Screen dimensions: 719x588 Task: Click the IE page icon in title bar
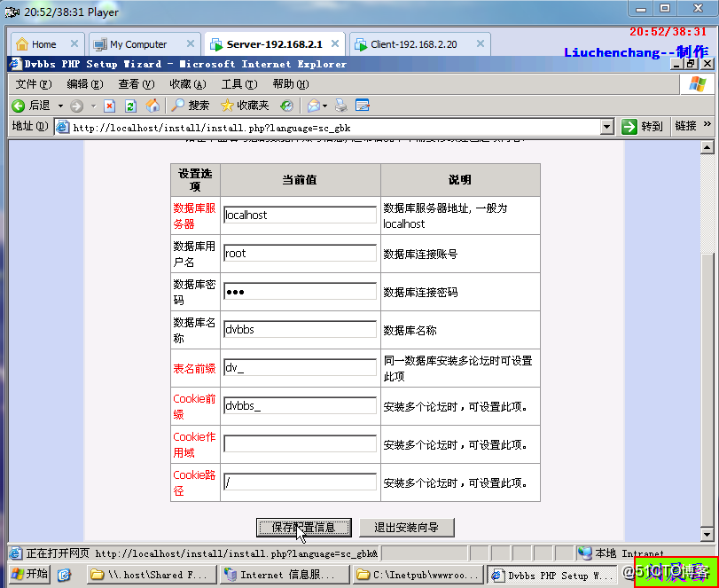pyautogui.click(x=17, y=64)
